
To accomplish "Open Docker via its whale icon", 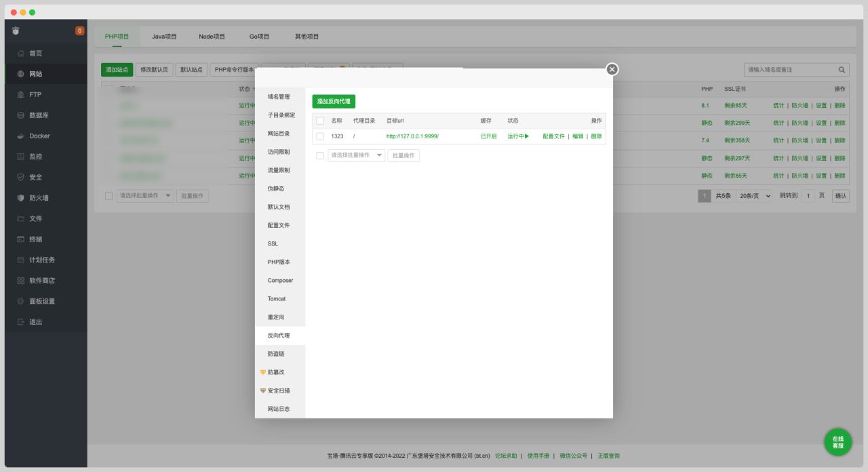I will [x=21, y=136].
